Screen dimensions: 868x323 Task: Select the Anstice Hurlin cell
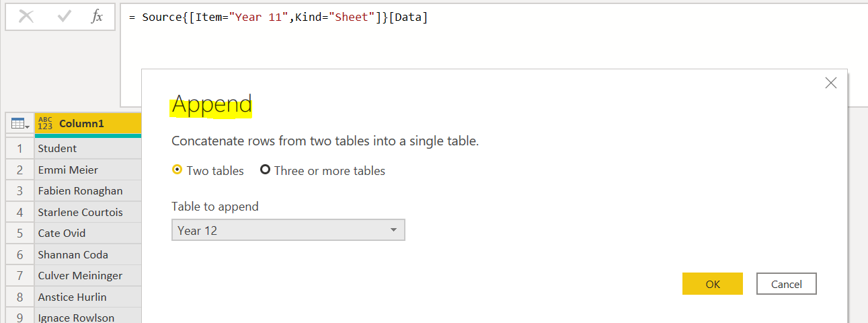pyautogui.click(x=87, y=297)
